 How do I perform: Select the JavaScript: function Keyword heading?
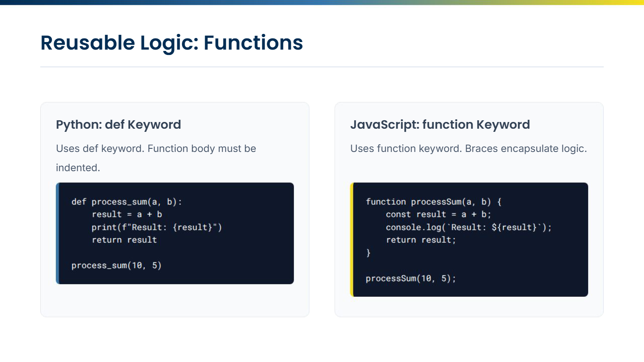[440, 125]
